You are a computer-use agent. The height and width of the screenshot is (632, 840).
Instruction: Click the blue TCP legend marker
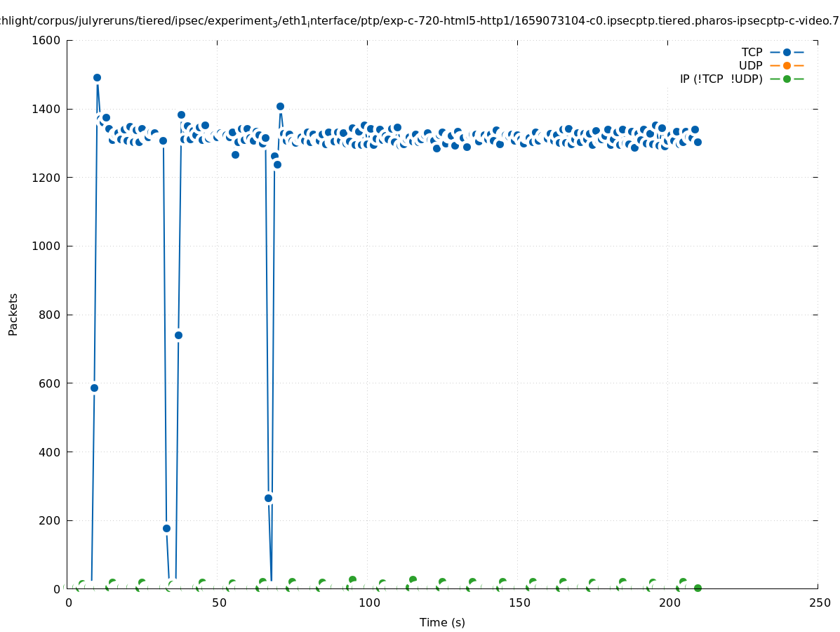tap(787, 52)
